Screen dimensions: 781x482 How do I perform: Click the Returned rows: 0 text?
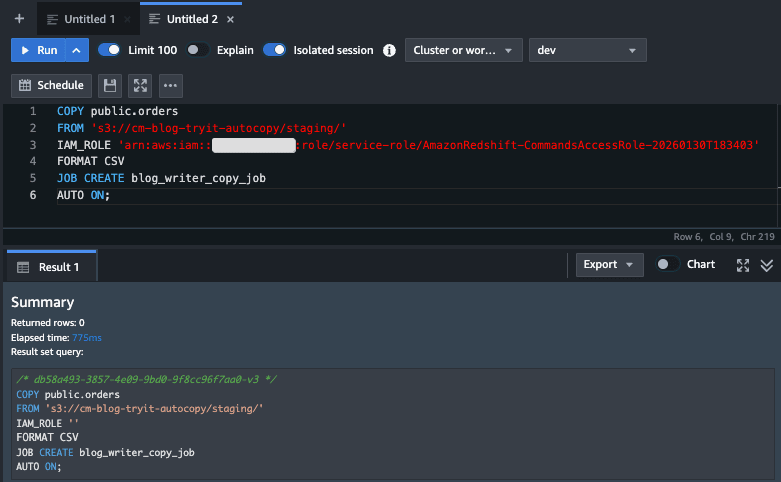coord(48,323)
